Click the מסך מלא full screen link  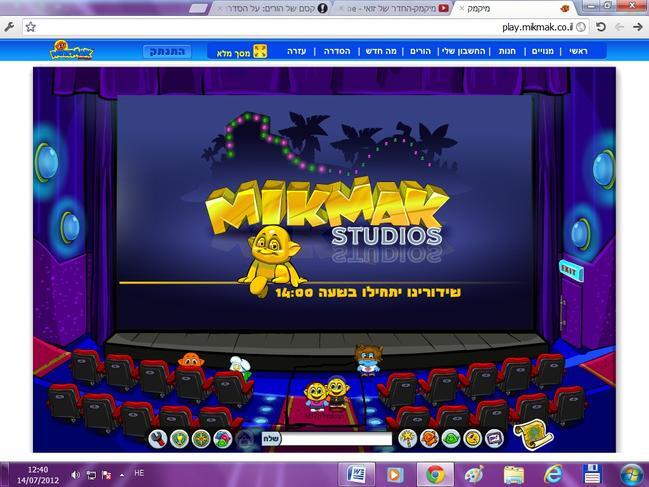point(233,53)
